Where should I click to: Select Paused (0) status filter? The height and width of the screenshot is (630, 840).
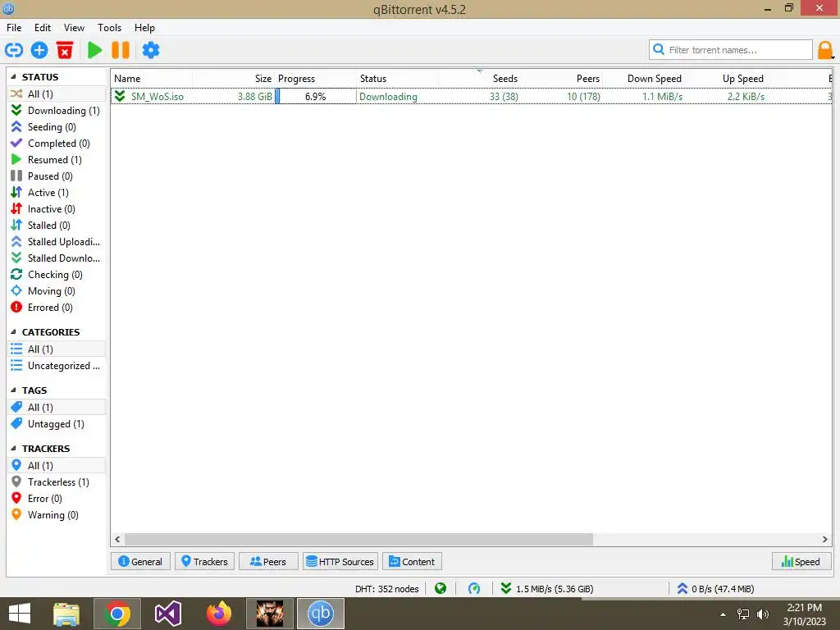coord(57,176)
